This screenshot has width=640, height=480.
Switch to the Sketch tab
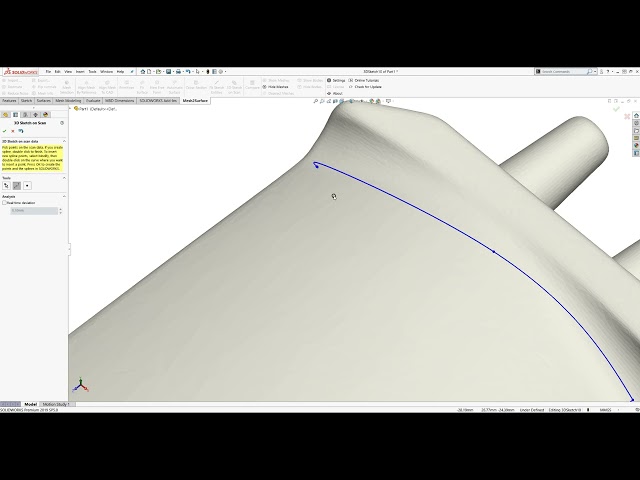point(27,100)
